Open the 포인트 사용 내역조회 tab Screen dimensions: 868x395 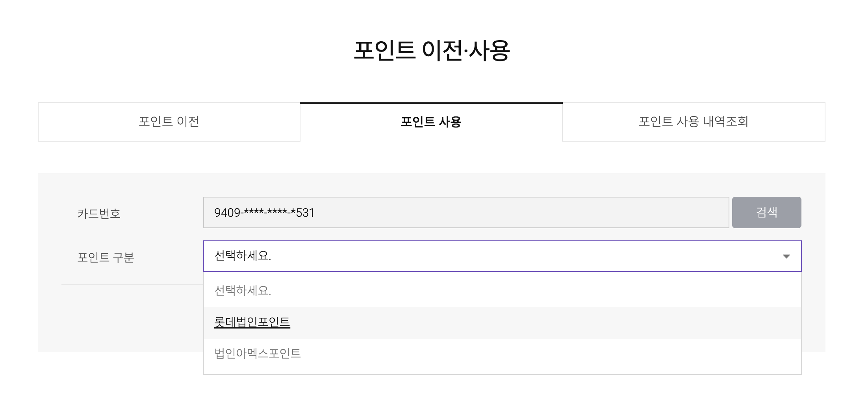pos(694,122)
